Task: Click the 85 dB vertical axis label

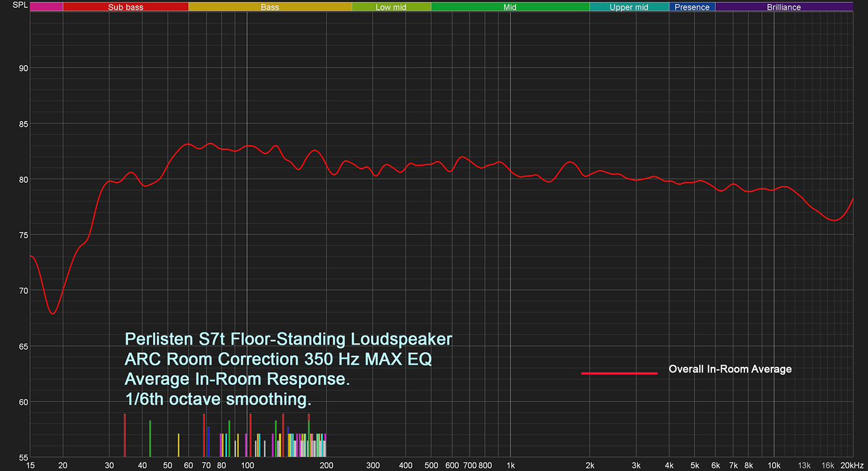Action: pyautogui.click(x=23, y=124)
